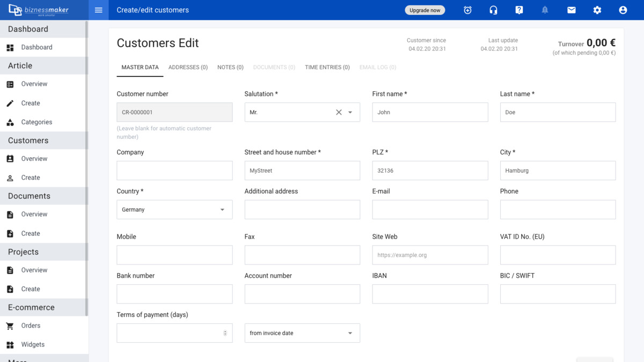Open settings via the gear icon

click(x=597, y=10)
